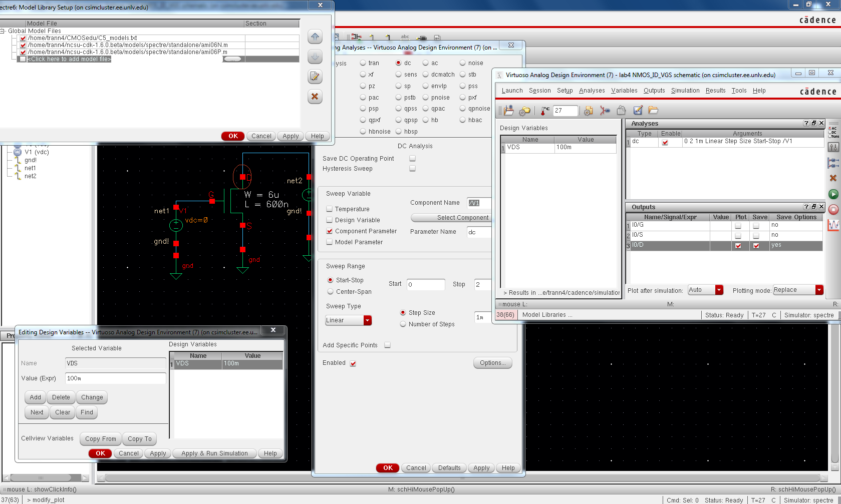This screenshot has height=504, width=841.
Task: Click browse ellipsis button in model file row
Action: [x=232, y=59]
